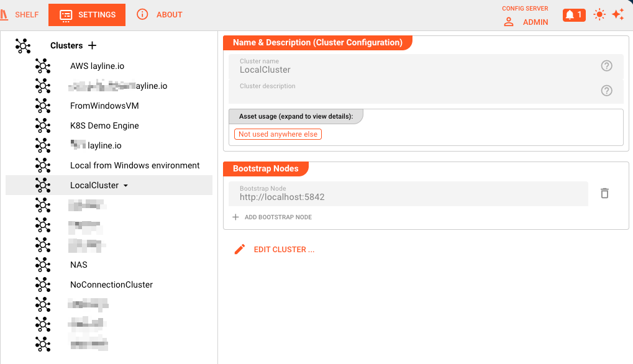Click the user profile icon

click(x=509, y=22)
